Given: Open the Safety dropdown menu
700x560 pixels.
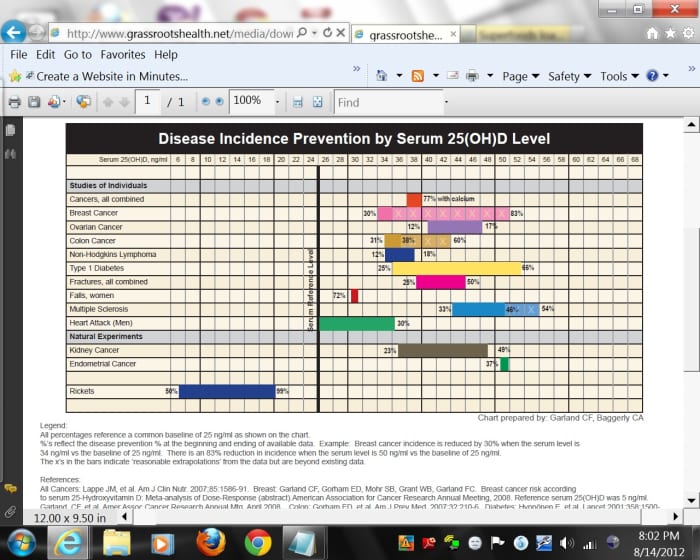Looking at the screenshot, I should pyautogui.click(x=570, y=76).
